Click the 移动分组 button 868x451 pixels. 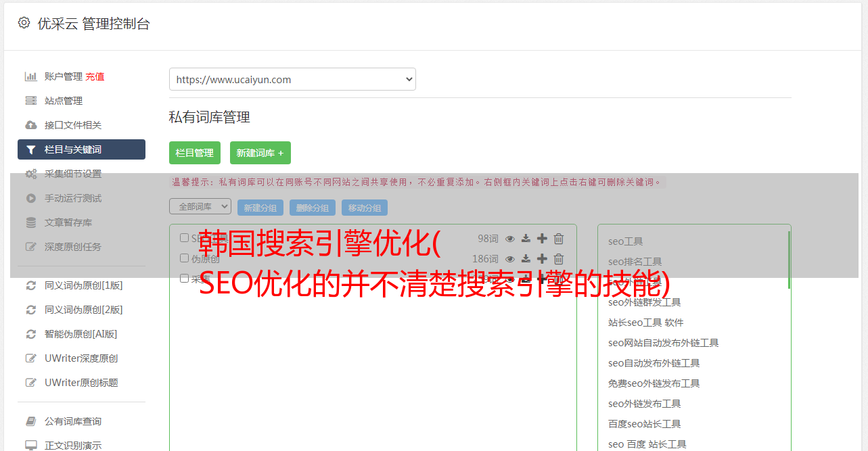[x=365, y=208]
